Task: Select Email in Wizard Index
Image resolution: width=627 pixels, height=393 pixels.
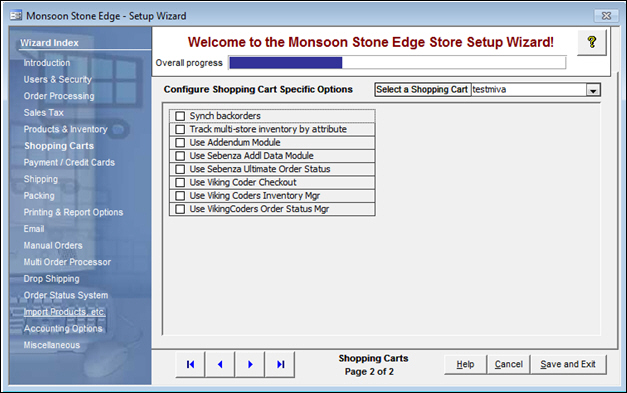Action: (34, 229)
